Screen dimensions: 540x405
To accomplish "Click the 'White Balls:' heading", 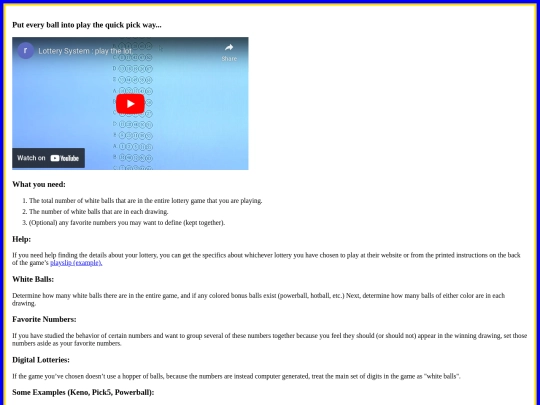I will tap(33, 279).
